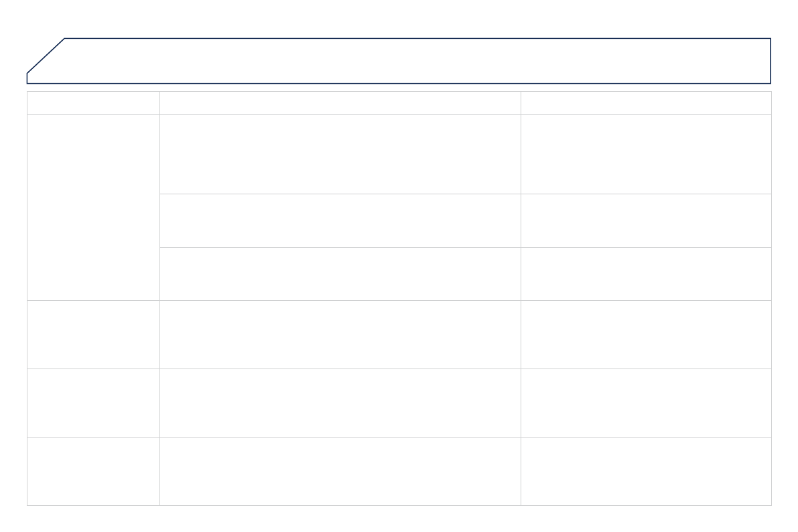Click right column cell in third body row
The height and width of the screenshot is (532, 798).
point(646,273)
